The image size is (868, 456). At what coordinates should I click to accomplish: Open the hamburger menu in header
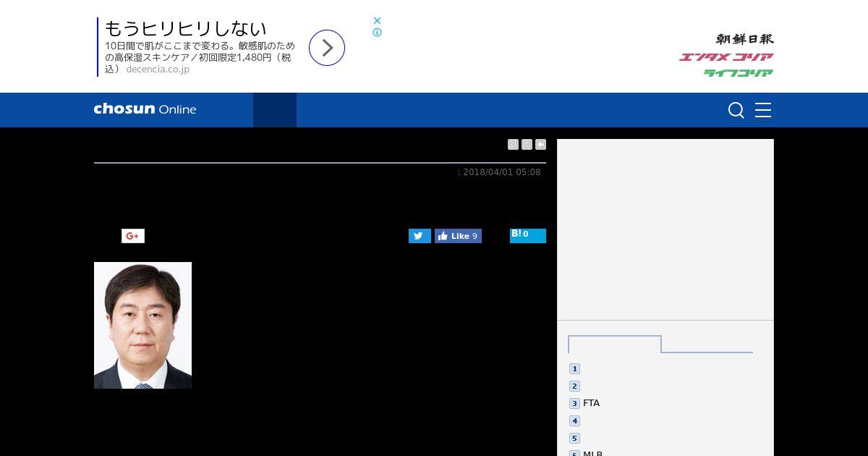763,110
